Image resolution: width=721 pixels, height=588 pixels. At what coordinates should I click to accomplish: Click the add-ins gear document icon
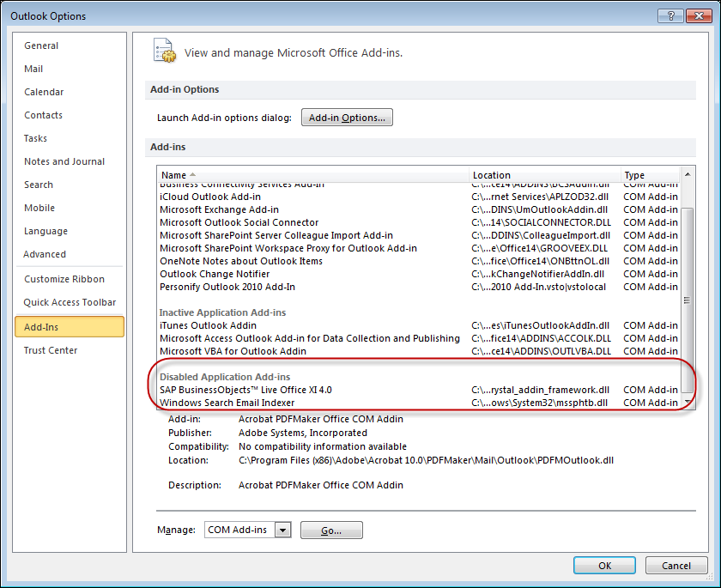[164, 51]
